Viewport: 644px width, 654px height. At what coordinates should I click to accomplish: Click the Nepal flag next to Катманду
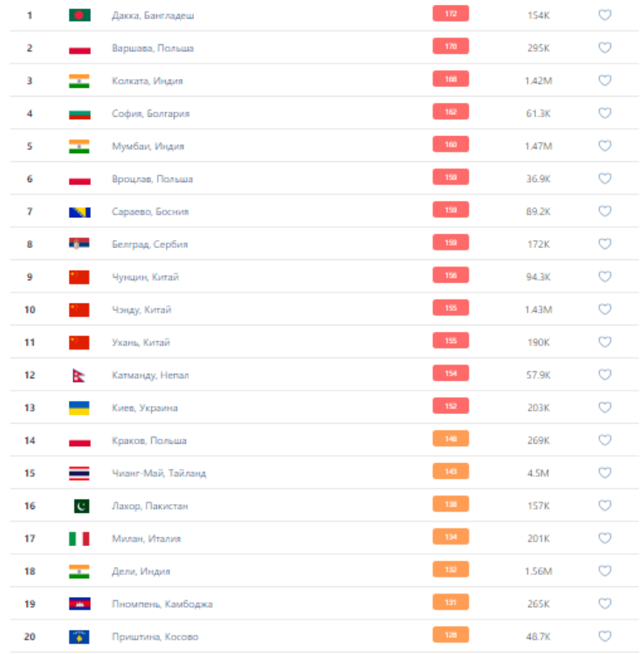coord(79,375)
